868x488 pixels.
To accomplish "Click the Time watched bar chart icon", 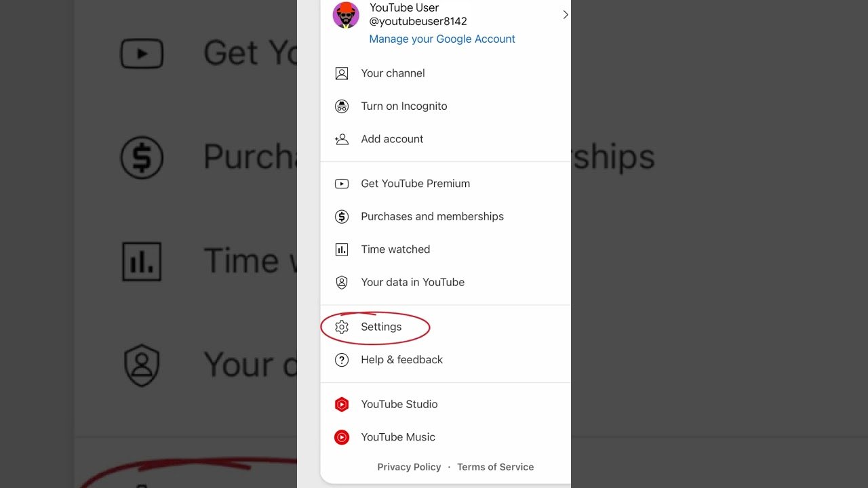I will tap(342, 249).
